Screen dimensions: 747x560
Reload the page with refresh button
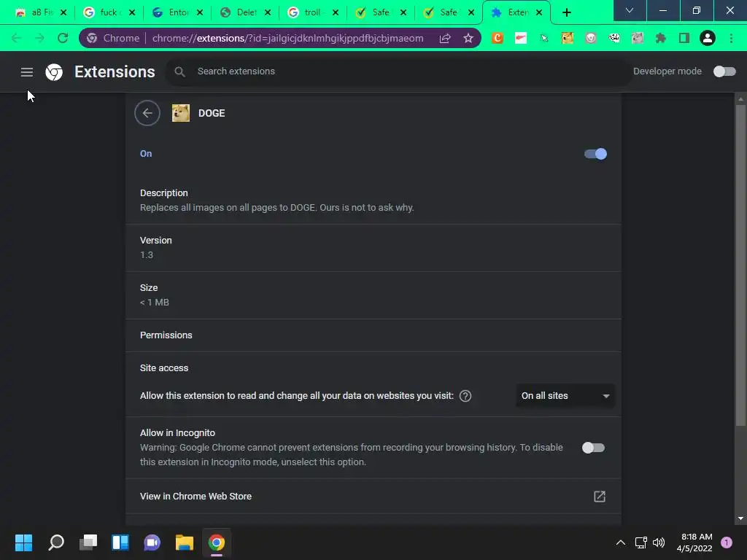coord(63,38)
